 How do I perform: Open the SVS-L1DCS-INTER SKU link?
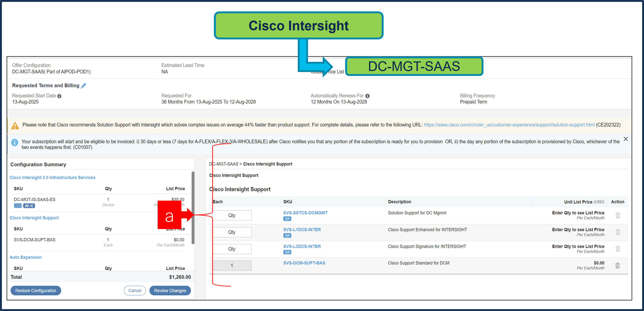(x=302, y=229)
